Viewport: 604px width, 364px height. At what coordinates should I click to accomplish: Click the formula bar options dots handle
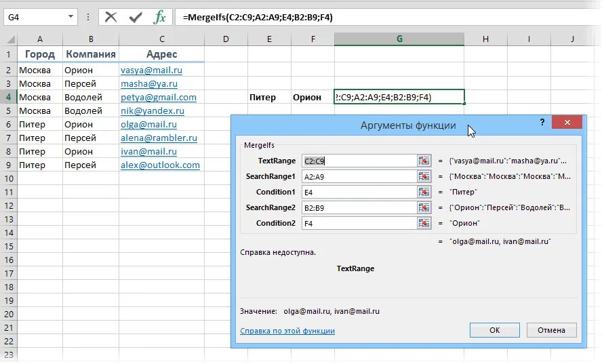(x=88, y=17)
